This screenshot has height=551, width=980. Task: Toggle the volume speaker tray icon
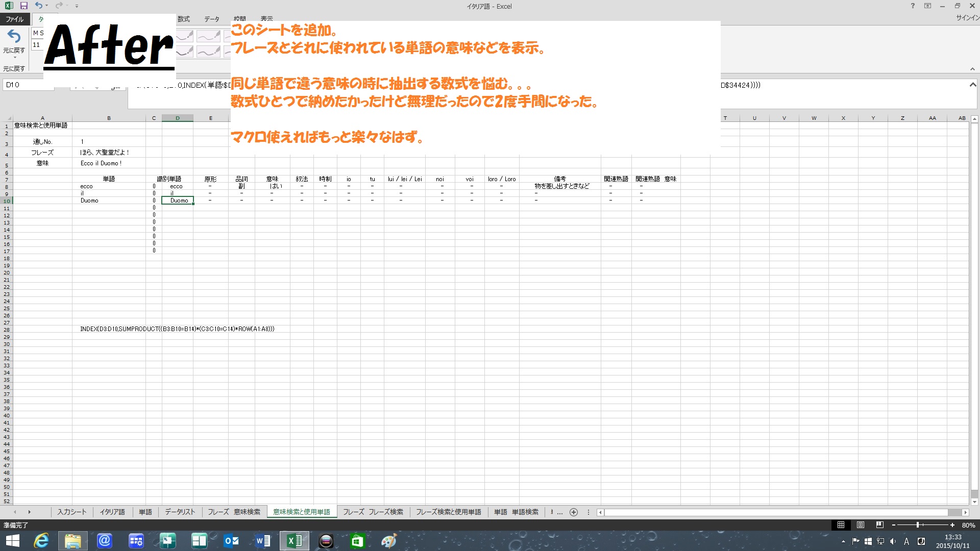click(893, 541)
